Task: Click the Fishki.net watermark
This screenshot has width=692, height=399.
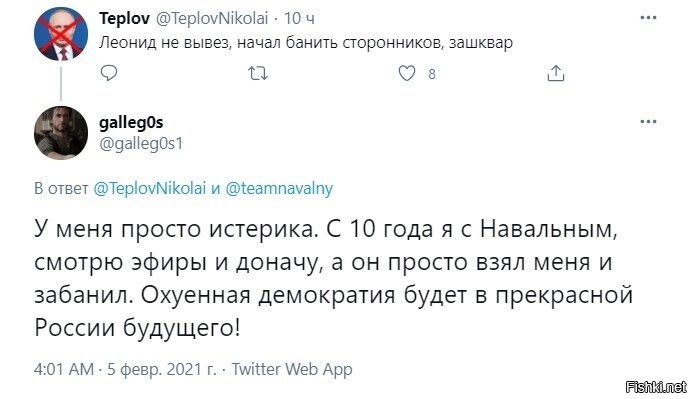Action: point(656,387)
